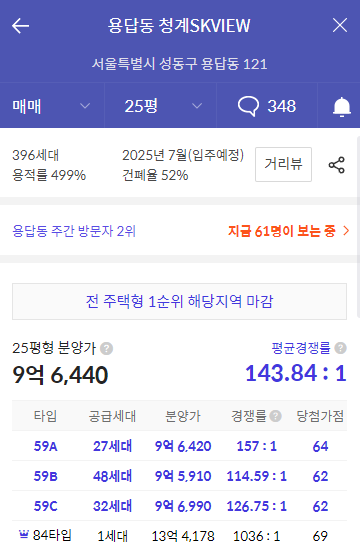
Task: Click the vertical scrollbar on the right edge
Action: point(358,227)
